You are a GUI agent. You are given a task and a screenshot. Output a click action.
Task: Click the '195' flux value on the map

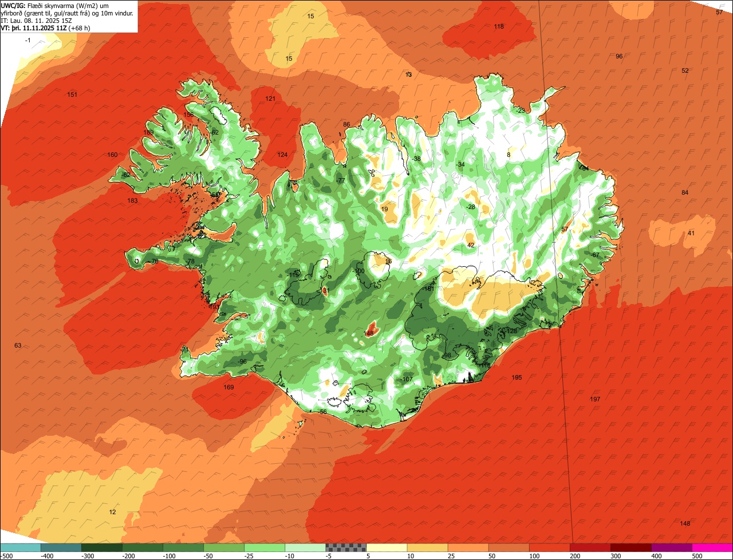(517, 378)
